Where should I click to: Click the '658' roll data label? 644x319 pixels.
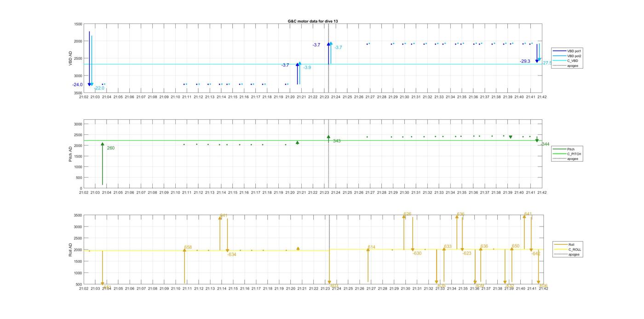tap(188, 248)
